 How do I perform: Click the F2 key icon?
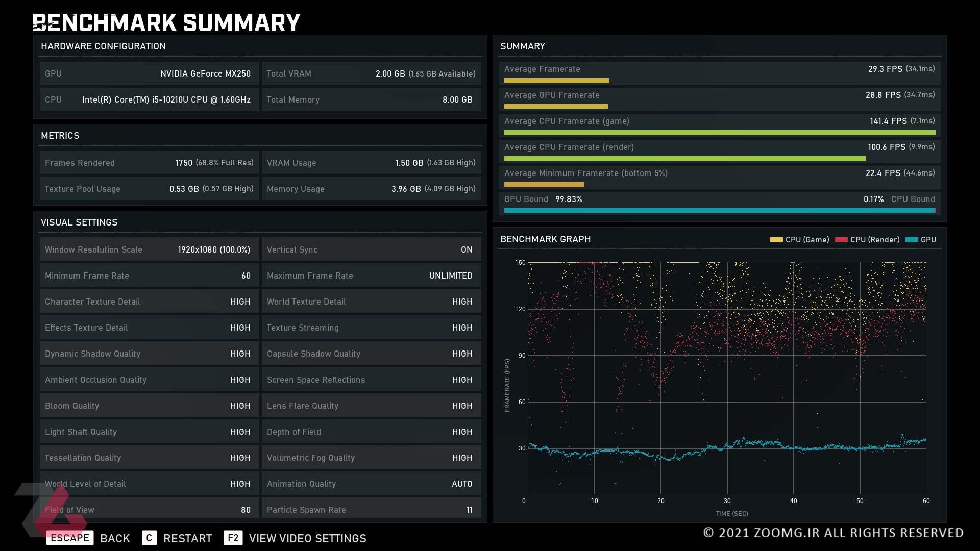[x=233, y=538]
